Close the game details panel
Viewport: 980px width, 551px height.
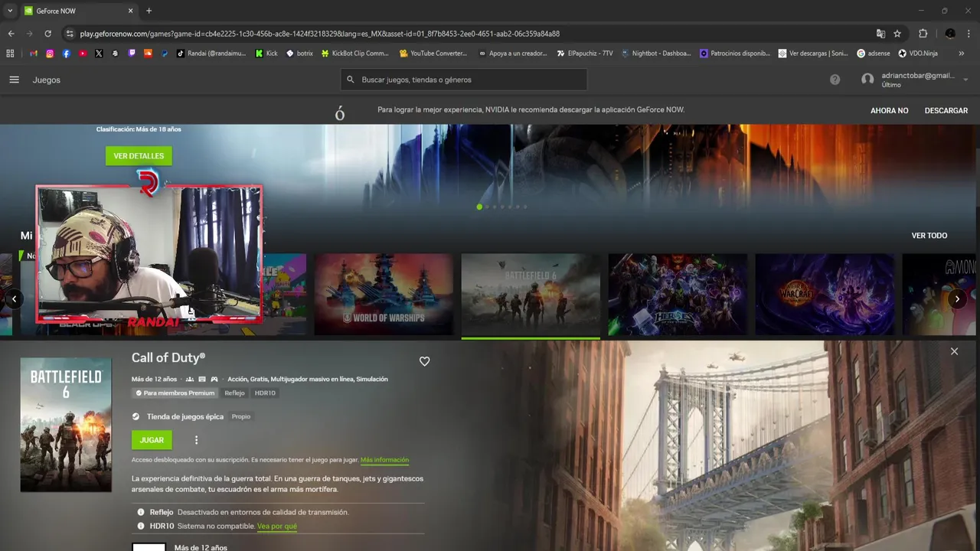954,351
